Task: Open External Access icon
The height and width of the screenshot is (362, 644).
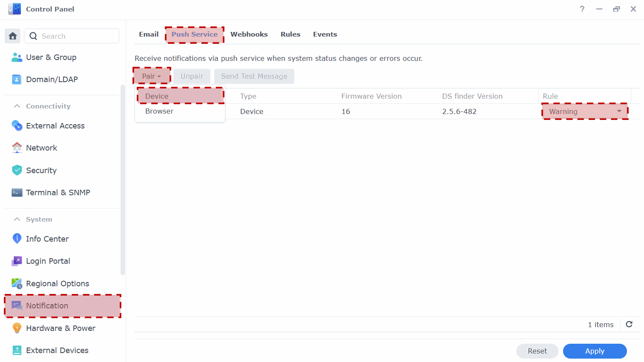Action: 17,125
